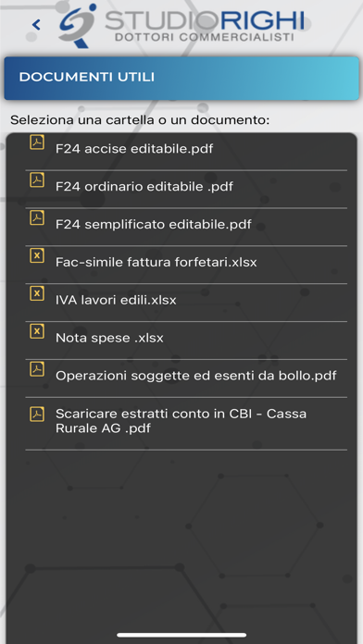
Task: Click Excel icon beside Fac-simile fattura forfetari
Action: 37,255
